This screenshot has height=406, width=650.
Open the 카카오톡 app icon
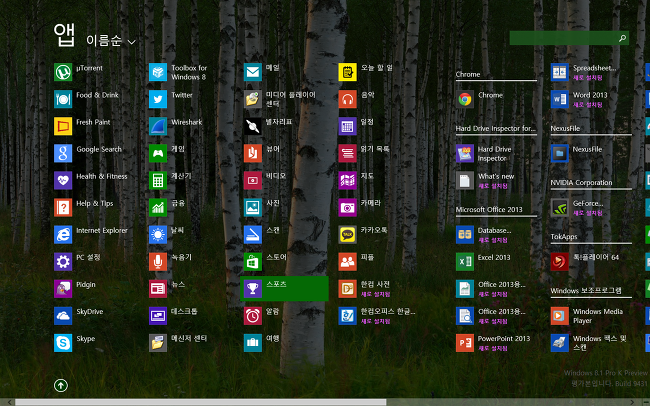pos(347,234)
